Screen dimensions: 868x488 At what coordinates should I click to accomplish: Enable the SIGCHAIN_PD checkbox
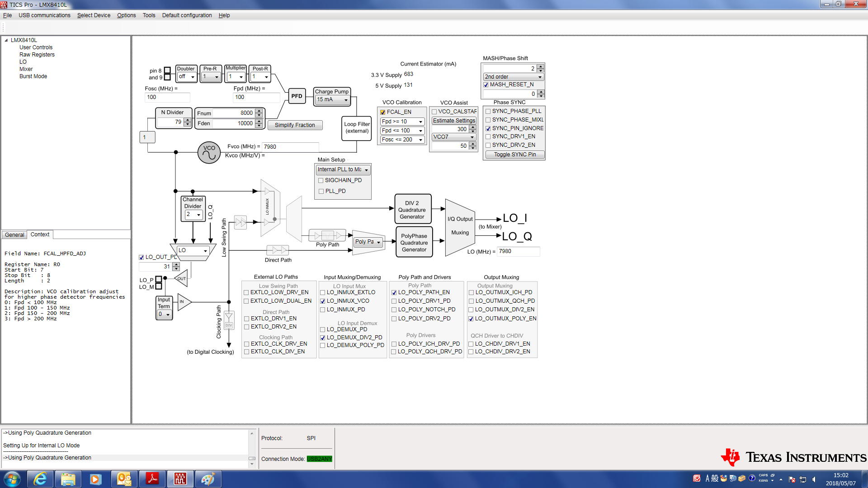pos(321,180)
